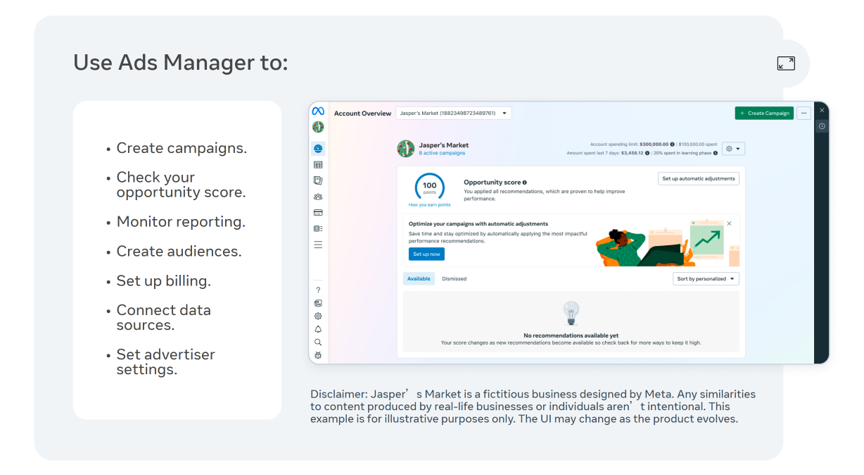Click the Jasper's Market profile picture in header

coord(406,149)
